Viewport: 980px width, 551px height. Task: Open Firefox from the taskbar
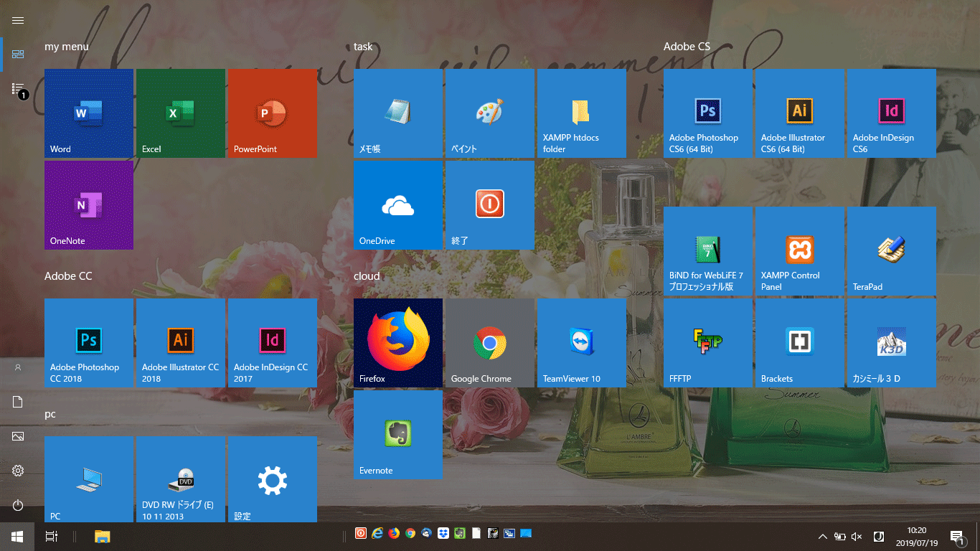click(x=394, y=534)
